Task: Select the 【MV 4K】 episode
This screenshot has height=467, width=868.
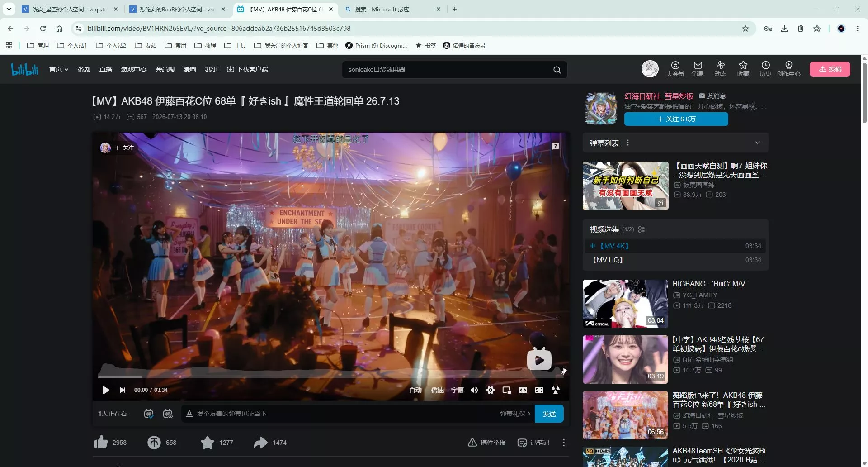Action: point(675,246)
